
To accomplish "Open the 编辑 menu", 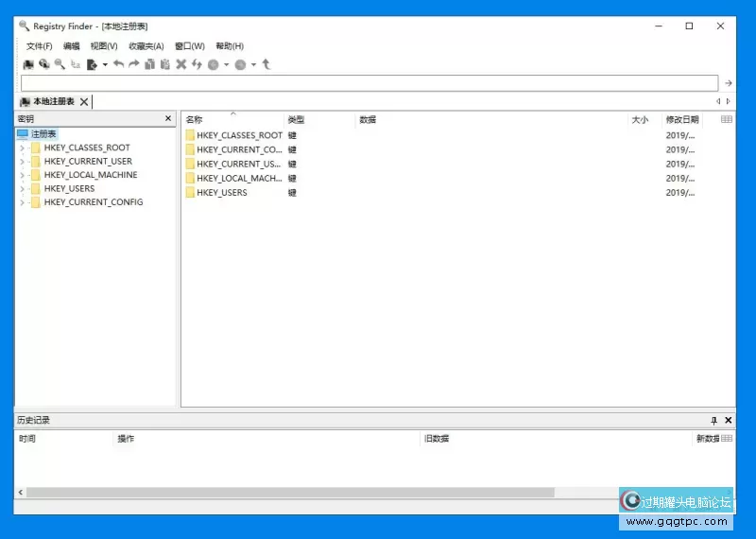I will 72,45.
